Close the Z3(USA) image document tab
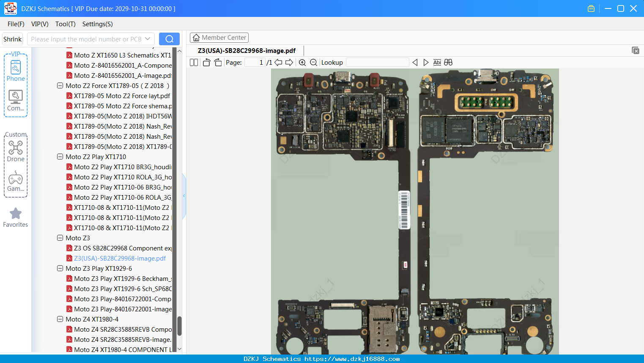Image resolution: width=644 pixels, height=363 pixels. pos(636,50)
